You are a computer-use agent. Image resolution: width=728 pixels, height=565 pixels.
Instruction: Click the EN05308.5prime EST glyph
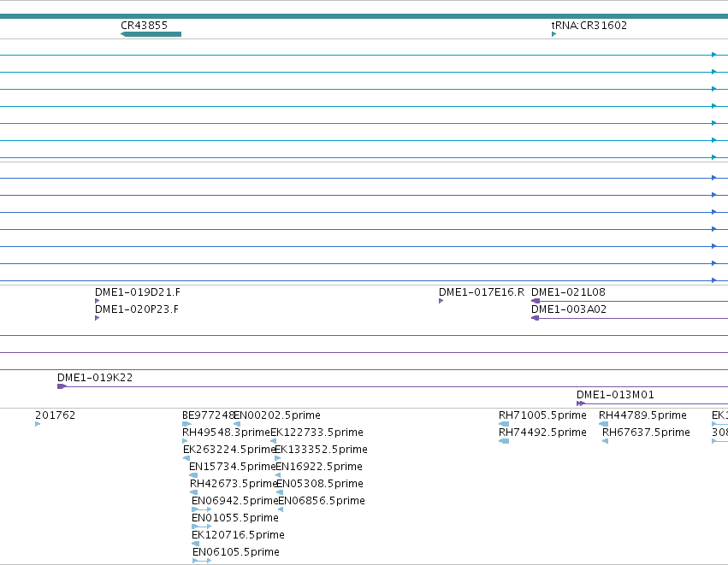point(280,492)
